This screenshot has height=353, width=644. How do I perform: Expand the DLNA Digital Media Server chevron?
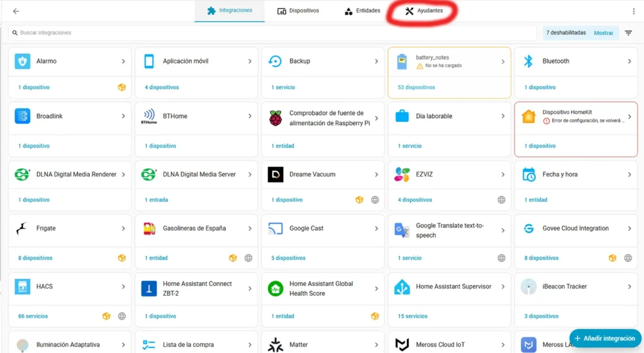250,174
